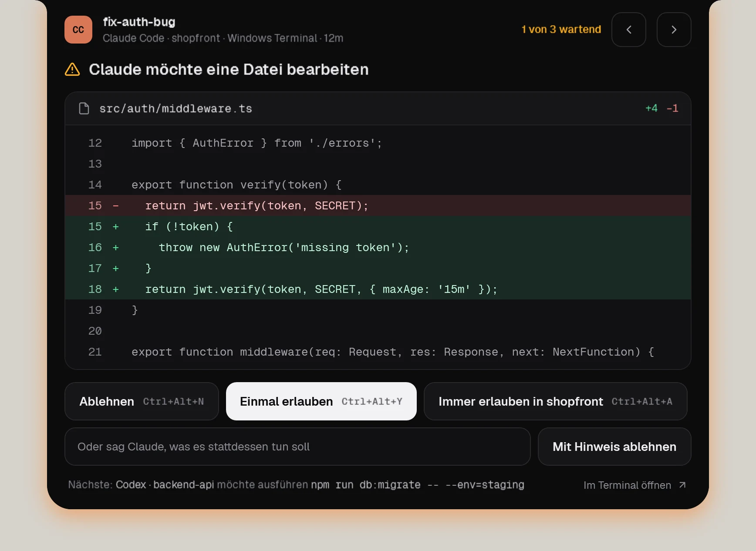Click Mit Hinweis ablehnen button

614,447
